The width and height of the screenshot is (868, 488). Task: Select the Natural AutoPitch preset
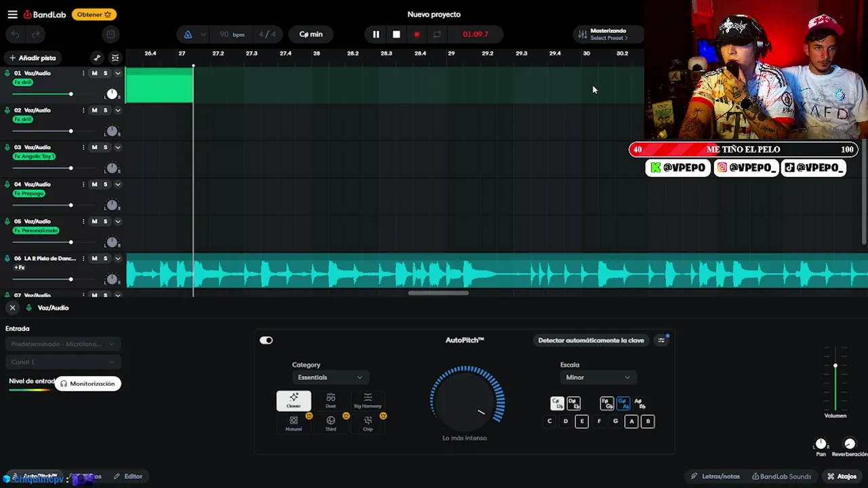pos(294,423)
